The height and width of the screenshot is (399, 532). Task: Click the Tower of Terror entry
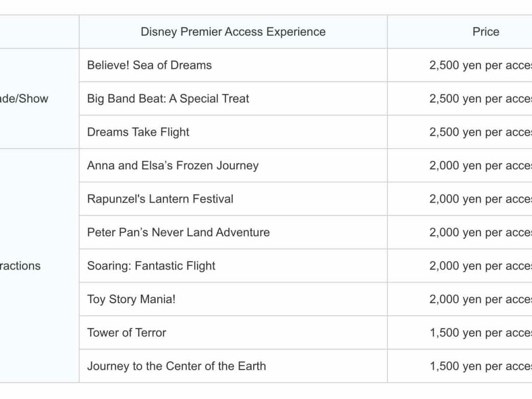pos(127,333)
